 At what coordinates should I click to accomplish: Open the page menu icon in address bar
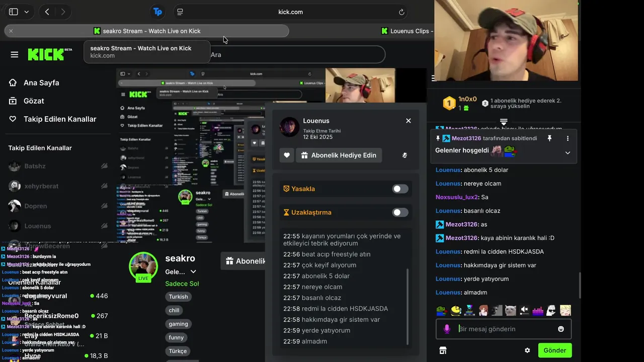(x=180, y=12)
